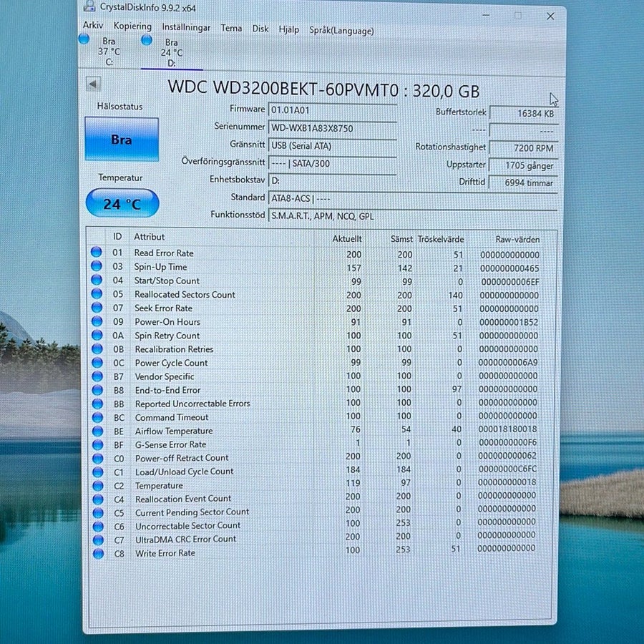Open the Språk(Language) menu
644x644 pixels.
341,31
